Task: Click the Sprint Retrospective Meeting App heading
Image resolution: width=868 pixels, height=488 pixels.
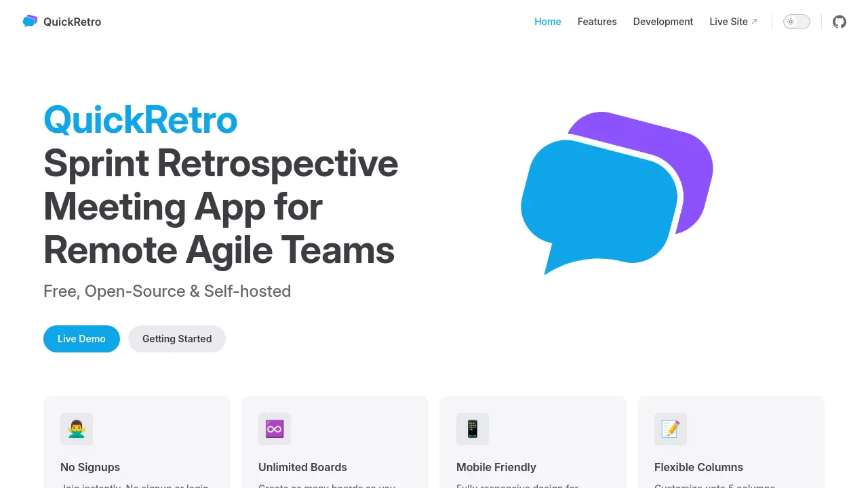Action: [221, 207]
